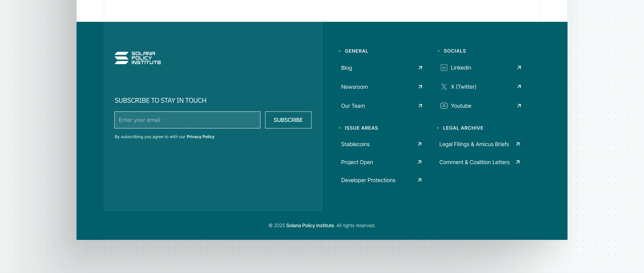
Task: Click the X (Twitter) logo icon
Action: point(444,87)
